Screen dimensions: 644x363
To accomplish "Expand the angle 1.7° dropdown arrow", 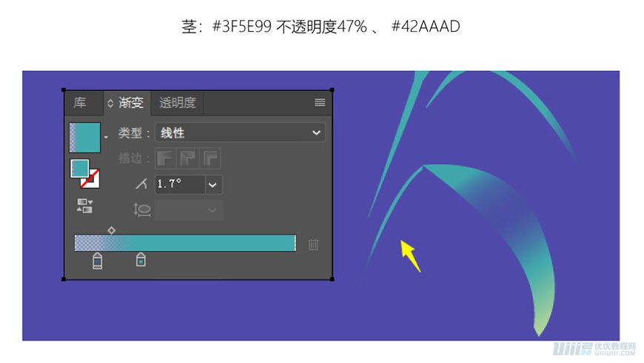I will click(x=212, y=185).
